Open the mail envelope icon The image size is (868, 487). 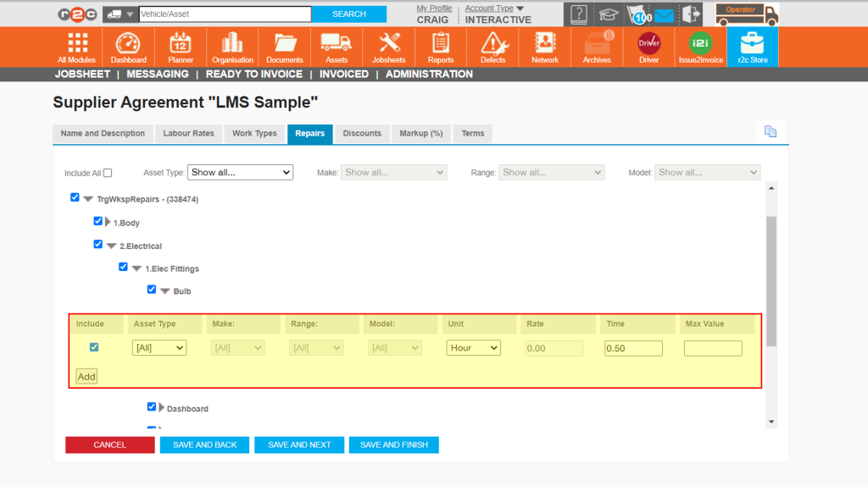665,15
